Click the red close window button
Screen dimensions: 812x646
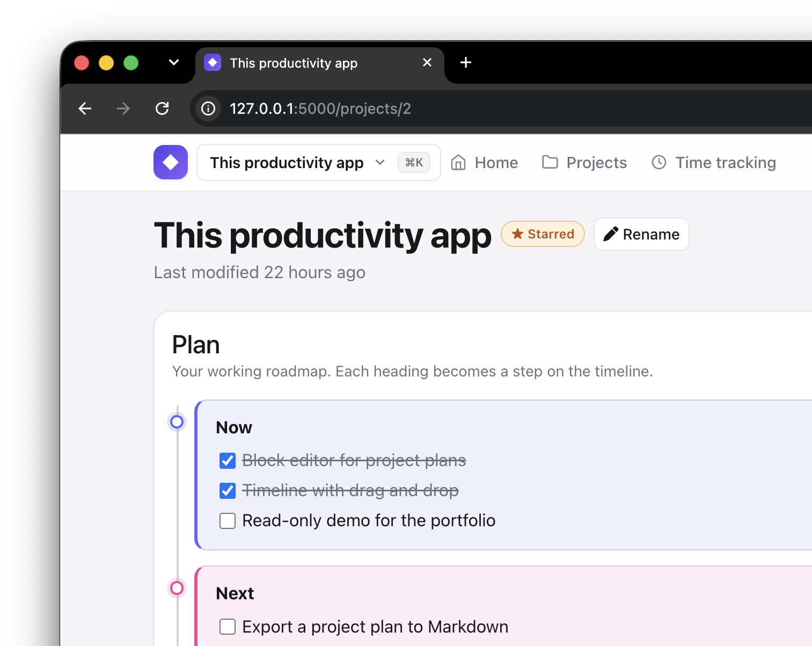click(x=82, y=63)
